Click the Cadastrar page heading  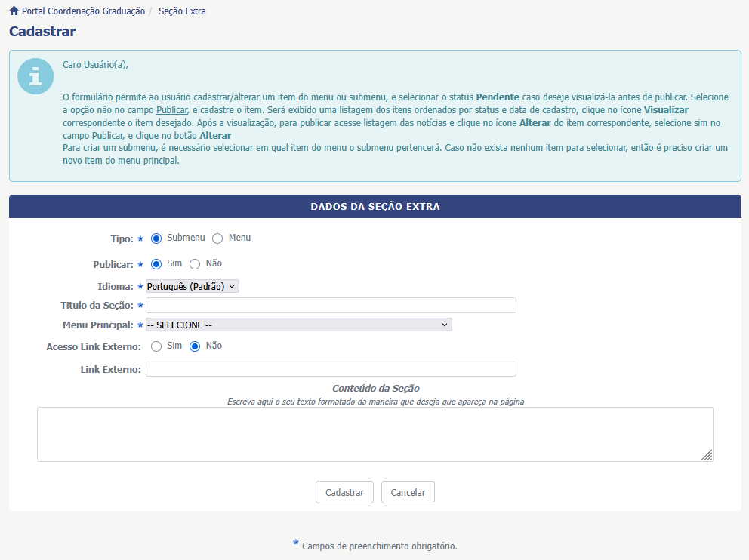point(42,32)
